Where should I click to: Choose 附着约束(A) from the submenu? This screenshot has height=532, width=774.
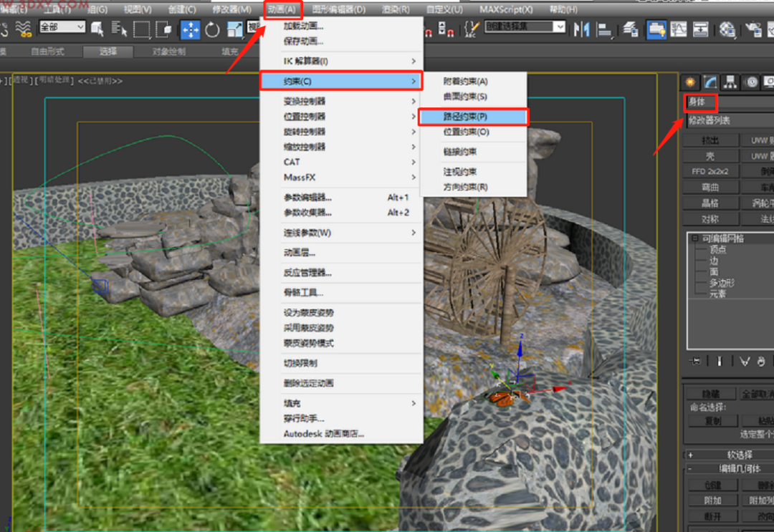(474, 82)
